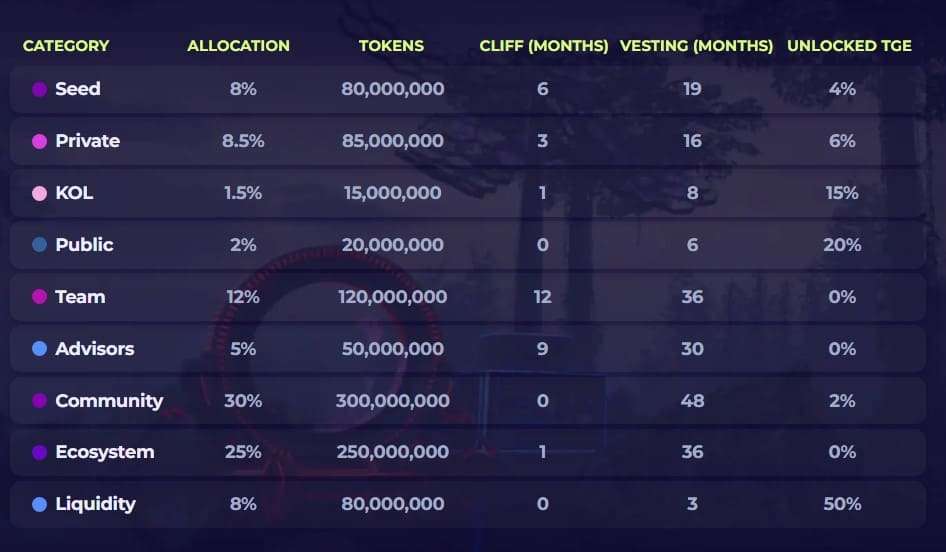Click the purple dot beside Seed
Image resolution: width=946 pixels, height=552 pixels.
(x=40, y=89)
